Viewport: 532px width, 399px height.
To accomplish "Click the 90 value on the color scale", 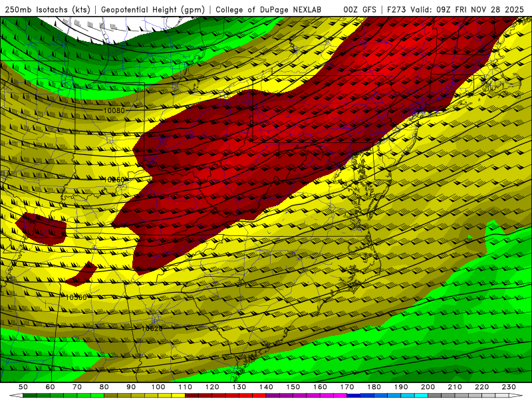I will click(131, 387).
